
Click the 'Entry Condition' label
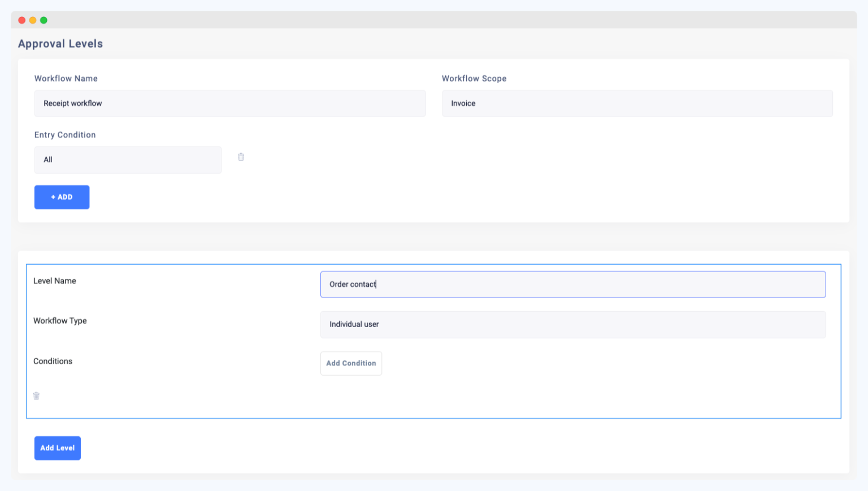(x=65, y=135)
